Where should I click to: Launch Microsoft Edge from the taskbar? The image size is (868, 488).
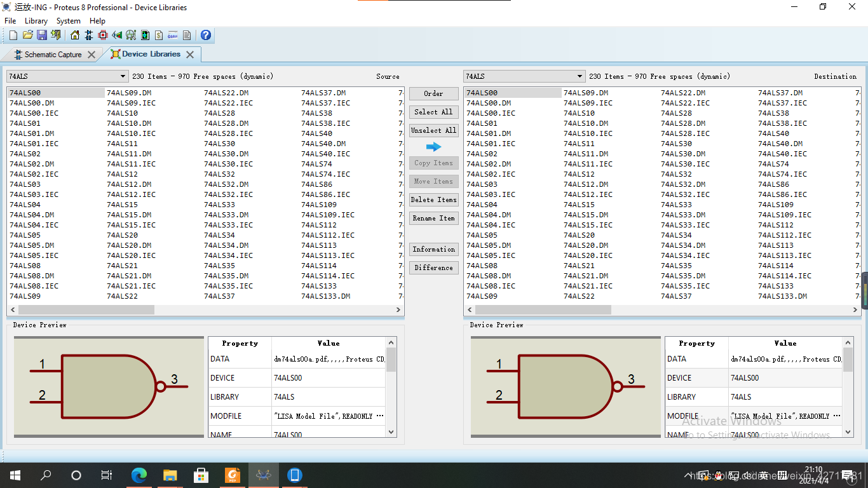[x=139, y=475]
